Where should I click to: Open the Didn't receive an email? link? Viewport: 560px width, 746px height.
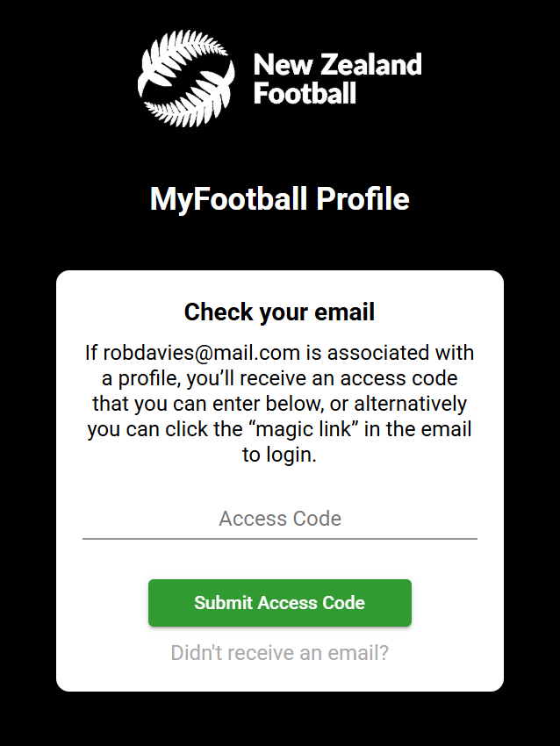(x=280, y=653)
